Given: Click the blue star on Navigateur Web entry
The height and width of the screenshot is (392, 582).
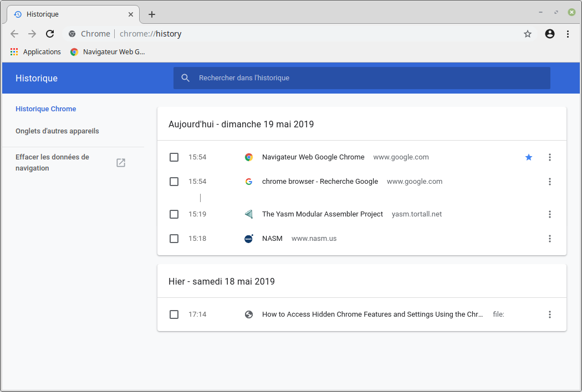Looking at the screenshot, I should click(529, 157).
